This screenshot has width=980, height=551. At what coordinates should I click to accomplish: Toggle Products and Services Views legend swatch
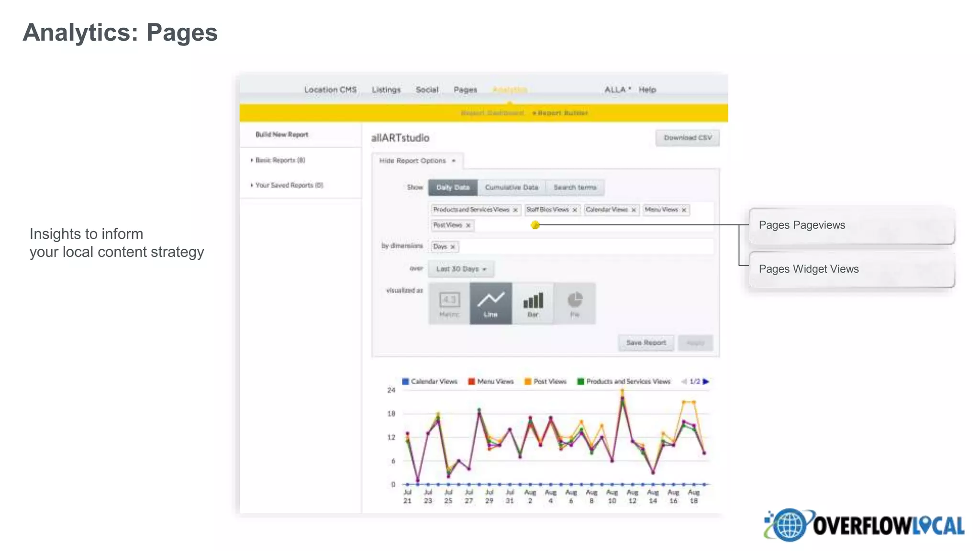(580, 381)
